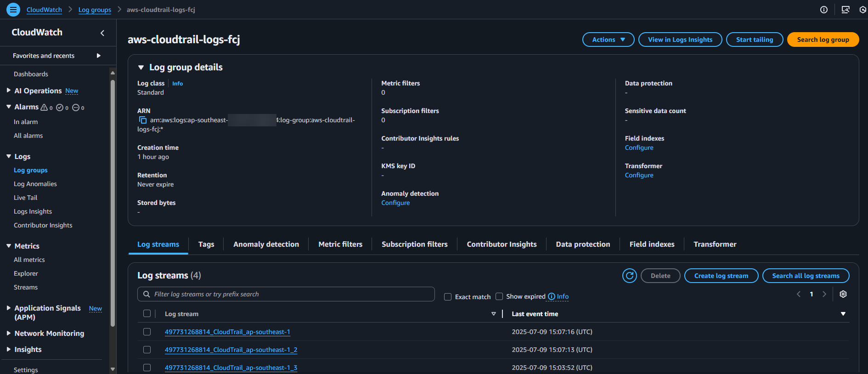Collapse the Log group details section

pyautogui.click(x=141, y=68)
